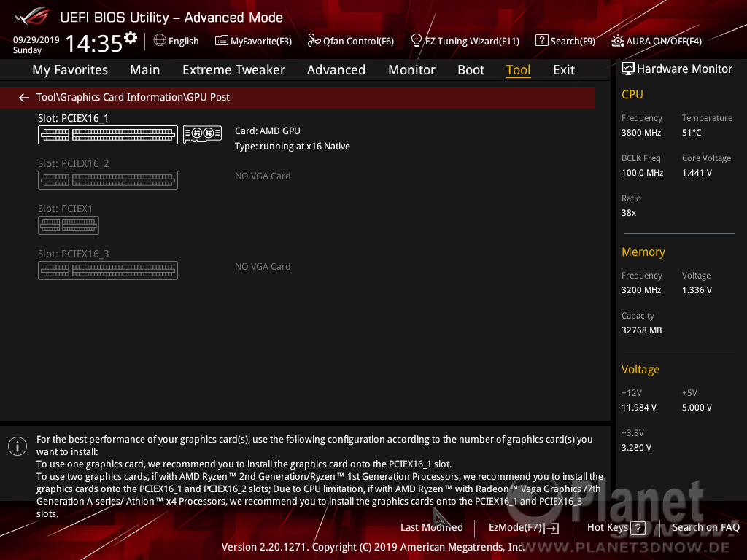Click Qfan Control(F6) label
The width and height of the screenshot is (747, 560).
pos(358,42)
